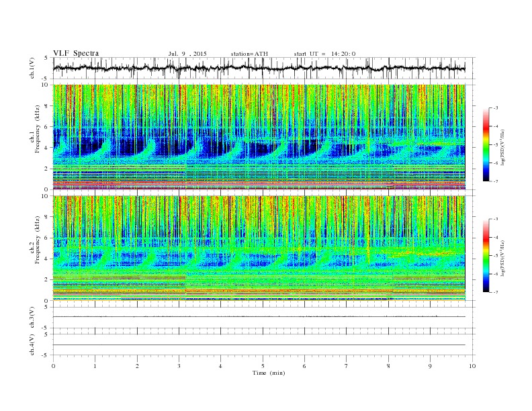Click the ch.2 "Frequency (kHz)" axis label

click(38, 240)
